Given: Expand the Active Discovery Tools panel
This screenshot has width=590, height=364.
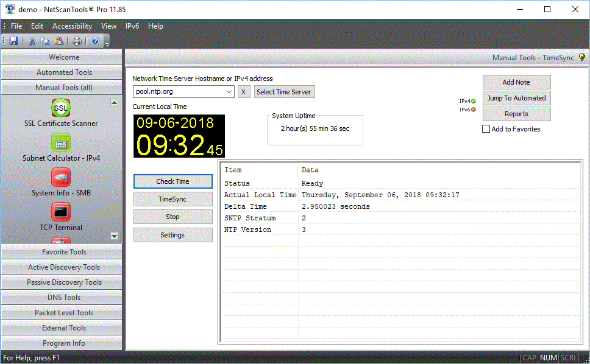Looking at the screenshot, I should pos(62,267).
